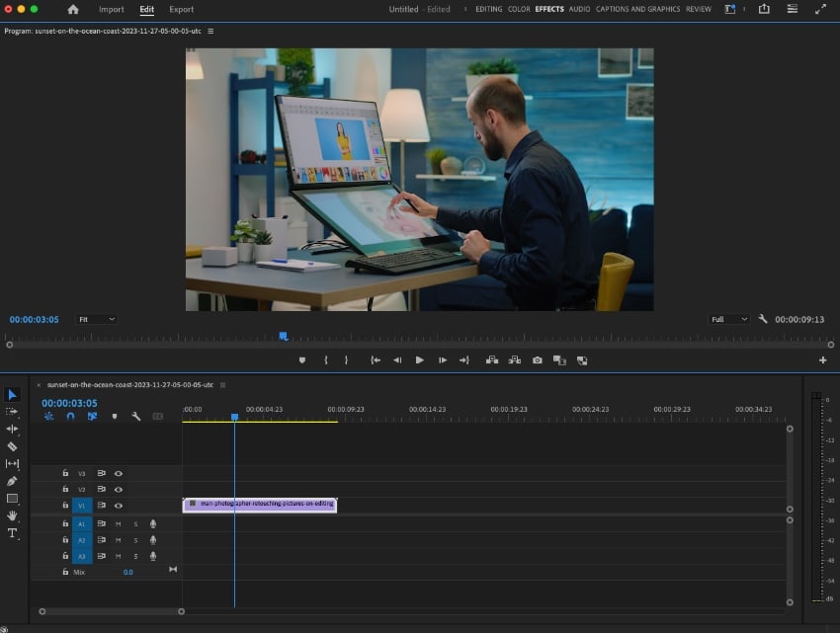Open the timeline wrench settings icon
Viewport: 840px width, 633px height.
pyautogui.click(x=136, y=416)
